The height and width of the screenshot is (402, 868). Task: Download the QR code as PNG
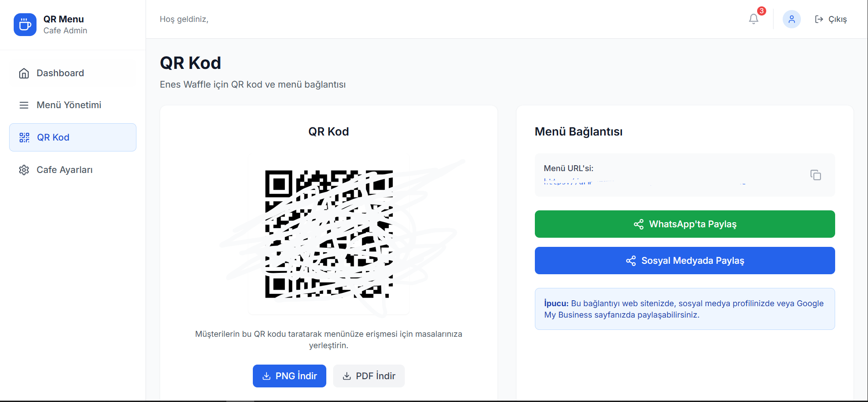pos(289,376)
